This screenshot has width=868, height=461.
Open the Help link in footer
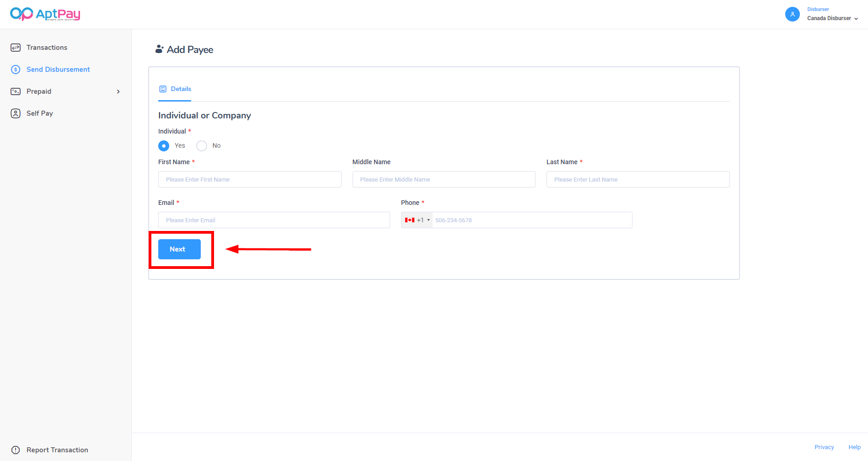click(854, 447)
